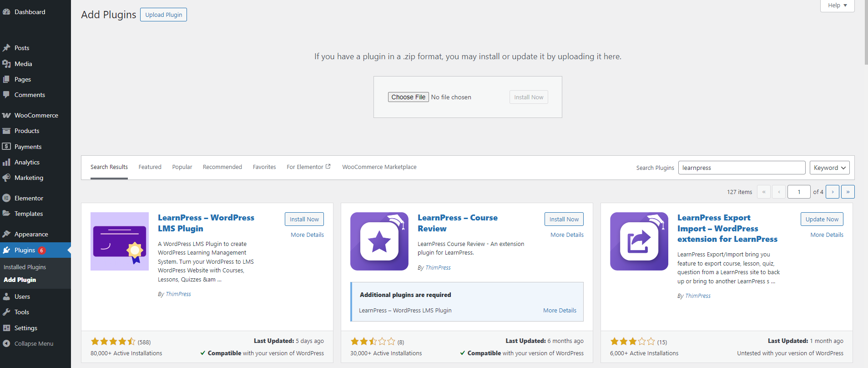Jump to last page of results
This screenshot has width=868, height=368.
848,192
